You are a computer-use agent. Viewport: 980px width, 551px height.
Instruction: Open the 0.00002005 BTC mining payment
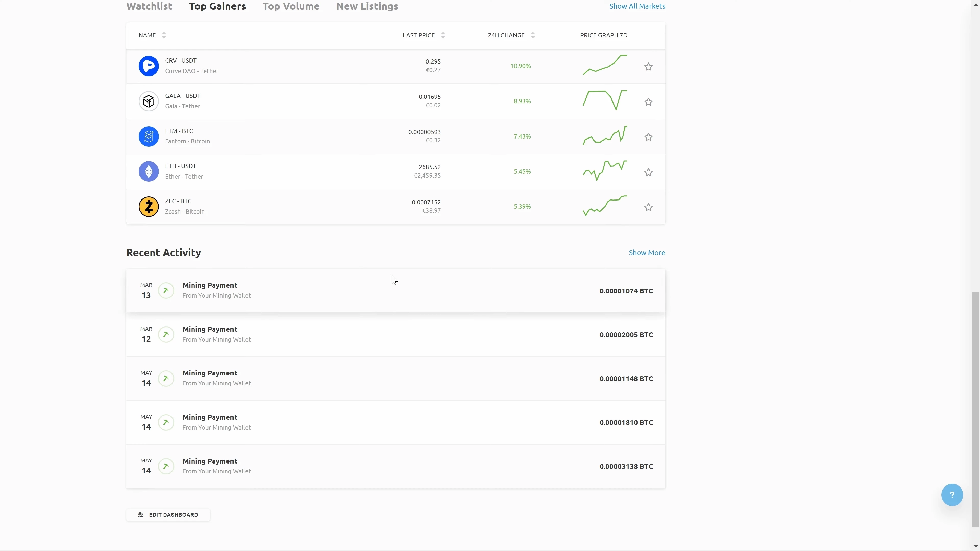tap(396, 335)
